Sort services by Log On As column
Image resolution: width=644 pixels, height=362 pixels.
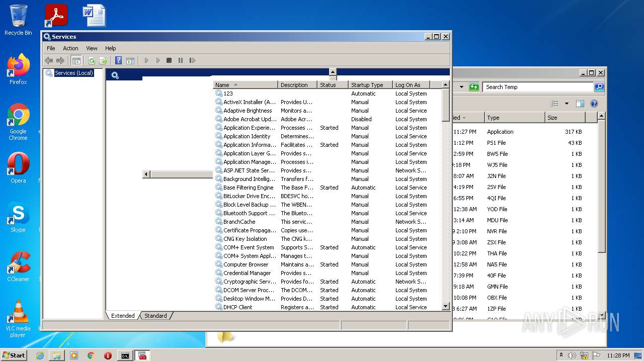(x=411, y=85)
